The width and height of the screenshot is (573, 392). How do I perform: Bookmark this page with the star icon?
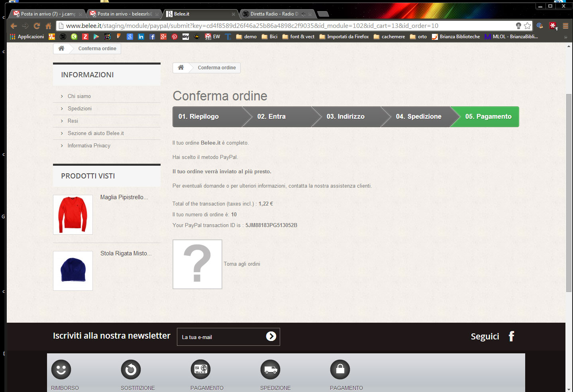click(x=528, y=26)
